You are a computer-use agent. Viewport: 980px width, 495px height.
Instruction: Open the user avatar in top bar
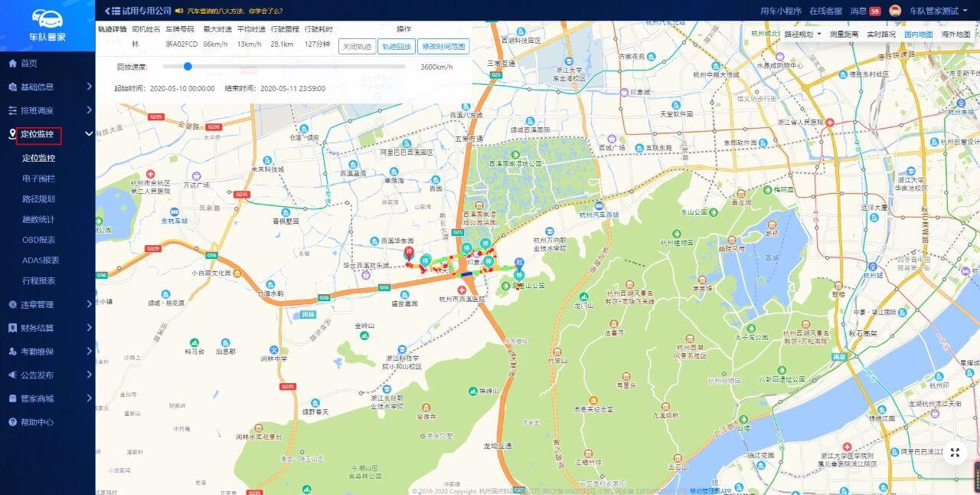pos(894,11)
